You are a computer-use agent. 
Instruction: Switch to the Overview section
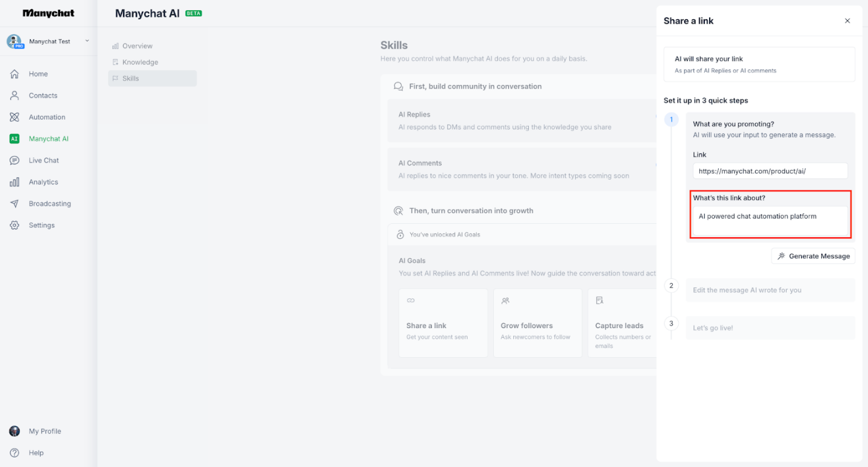pos(136,45)
